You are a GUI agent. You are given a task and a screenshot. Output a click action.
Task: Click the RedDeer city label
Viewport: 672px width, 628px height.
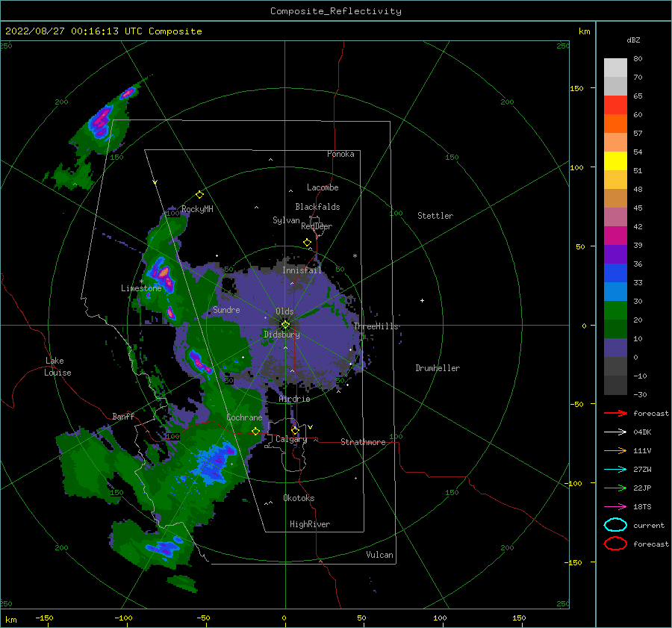317,226
